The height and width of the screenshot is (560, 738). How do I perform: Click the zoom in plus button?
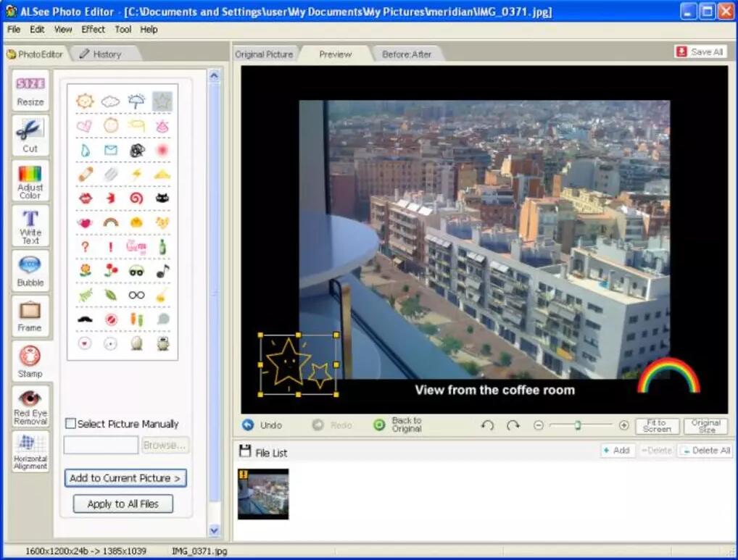623,425
